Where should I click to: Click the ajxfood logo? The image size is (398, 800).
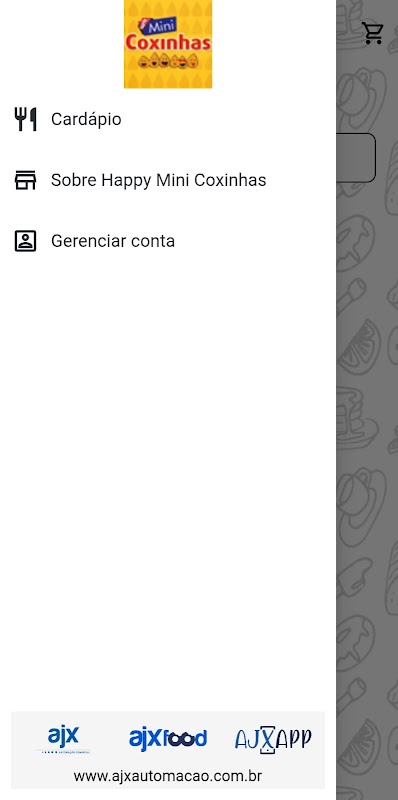click(x=167, y=739)
